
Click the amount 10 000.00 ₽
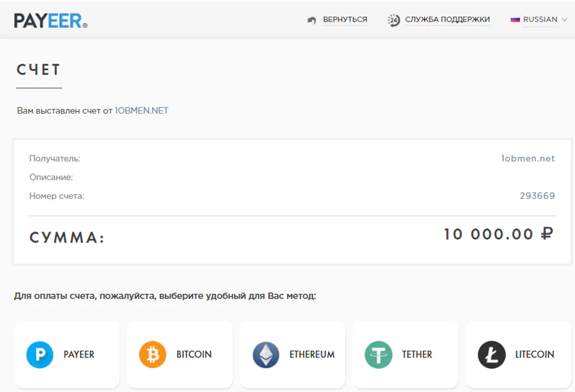498,235
